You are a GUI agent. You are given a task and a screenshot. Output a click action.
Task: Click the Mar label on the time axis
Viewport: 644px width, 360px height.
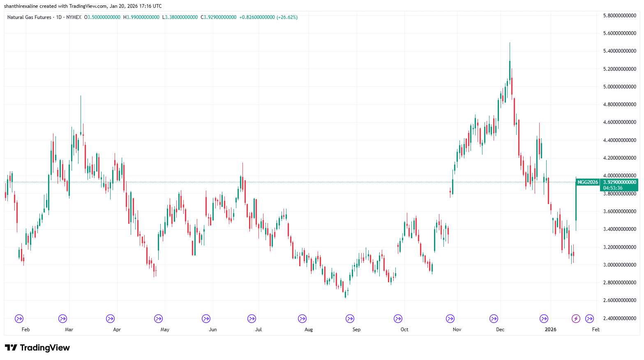pyautogui.click(x=69, y=330)
